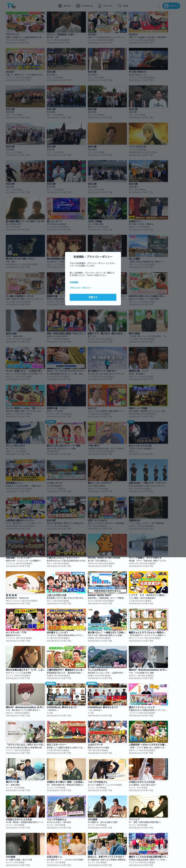Image resolution: width=186 pixels, height=868 pixels.
Task: Open the カテゴリ grid icon menu
Action: coord(64,6)
